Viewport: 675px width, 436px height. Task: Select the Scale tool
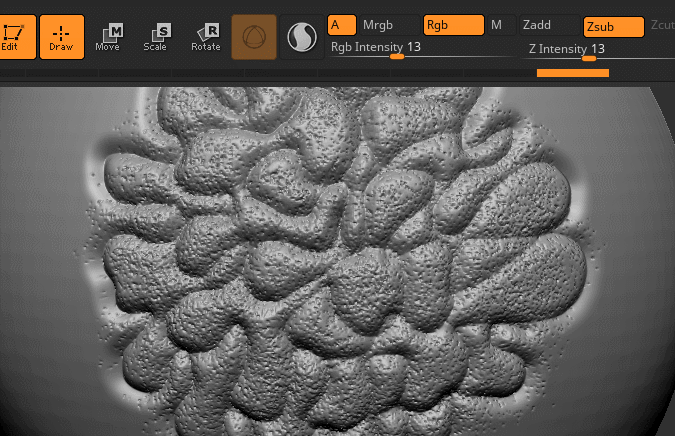(x=155, y=37)
